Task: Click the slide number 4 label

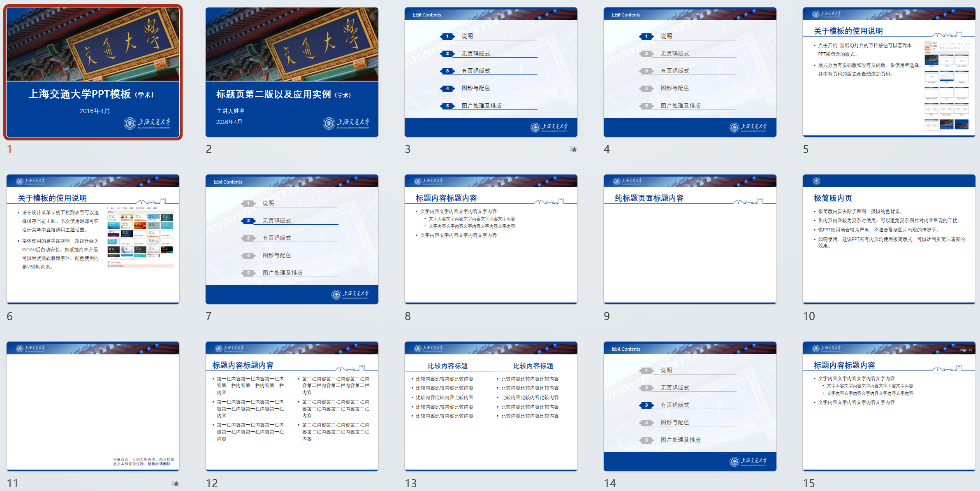Action: point(607,149)
